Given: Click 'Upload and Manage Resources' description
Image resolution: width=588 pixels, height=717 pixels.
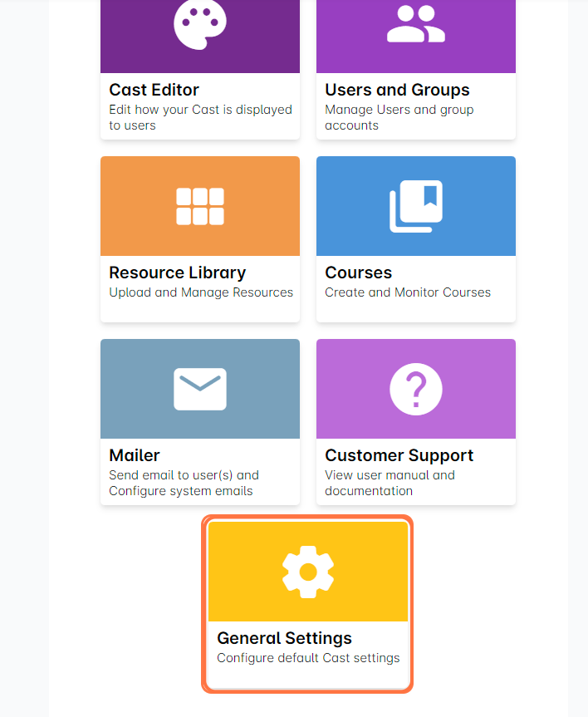Looking at the screenshot, I should tap(201, 292).
